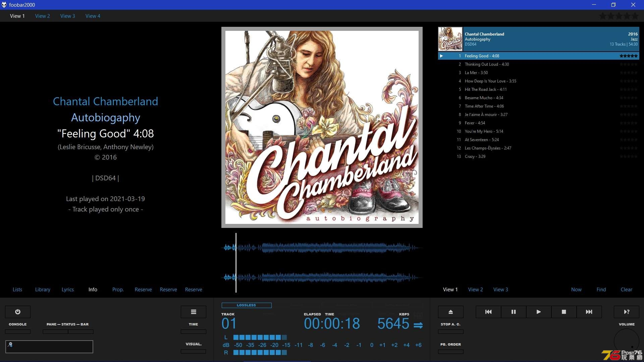Toggle the Stop A. C. switch
644x362 pixels.
[451, 331]
